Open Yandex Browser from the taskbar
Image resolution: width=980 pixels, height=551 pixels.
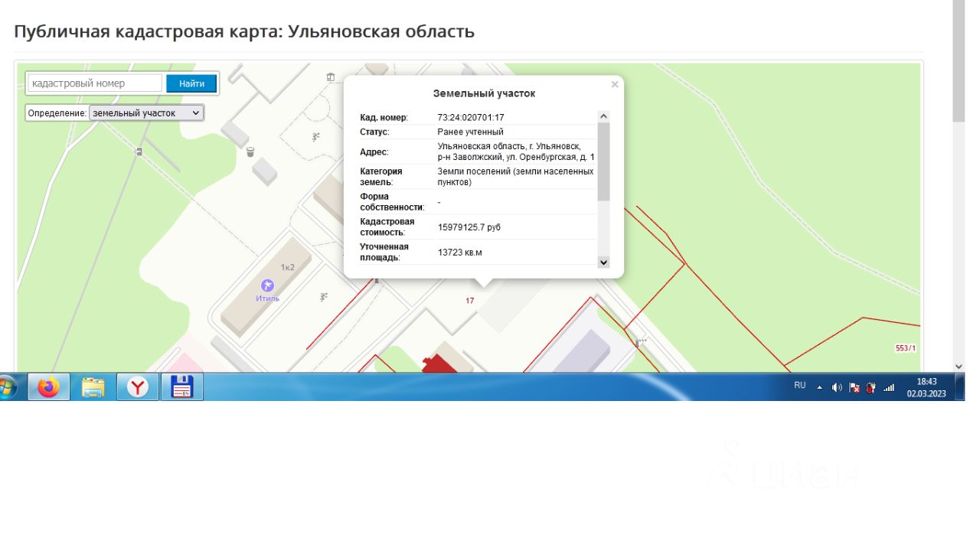[138, 387]
